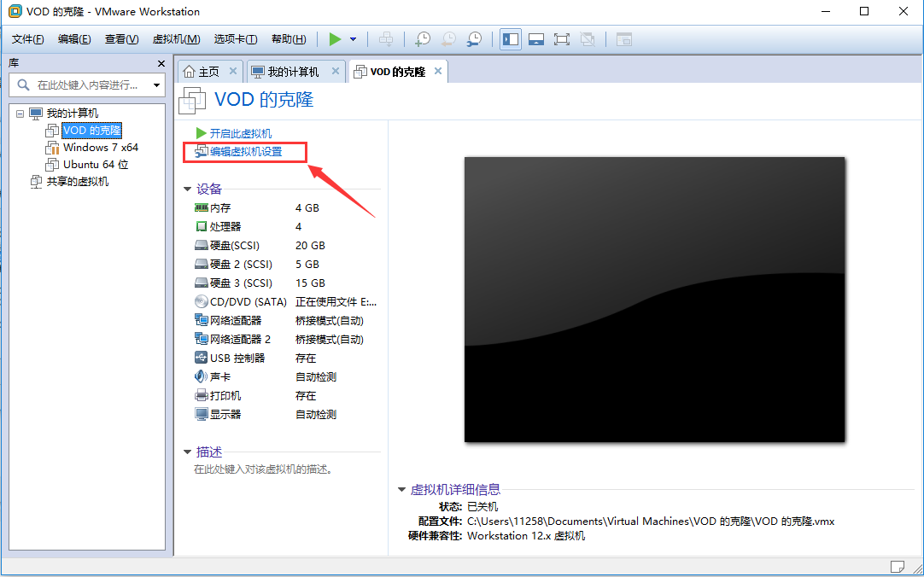Viewport: 924px width, 577px height.
Task: Select VOD 的克隆 in library tree
Action: coord(92,130)
